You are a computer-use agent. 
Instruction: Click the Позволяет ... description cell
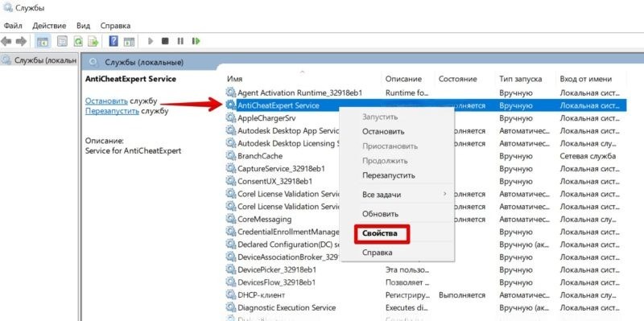pyautogui.click(x=407, y=282)
